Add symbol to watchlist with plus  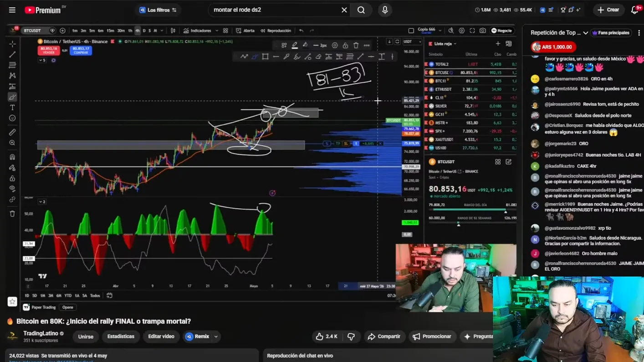(x=498, y=44)
